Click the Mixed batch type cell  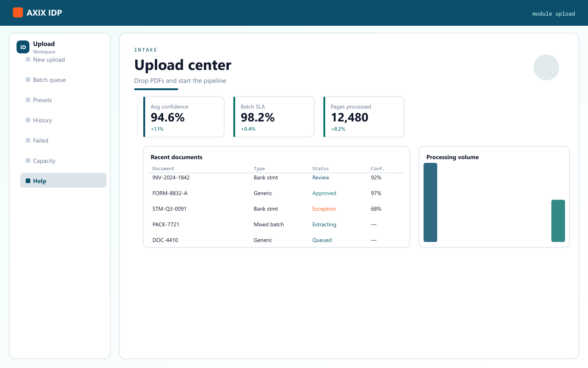coord(269,224)
